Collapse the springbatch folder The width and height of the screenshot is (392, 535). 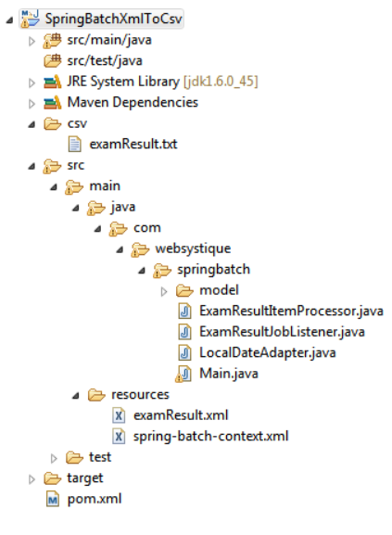142,271
